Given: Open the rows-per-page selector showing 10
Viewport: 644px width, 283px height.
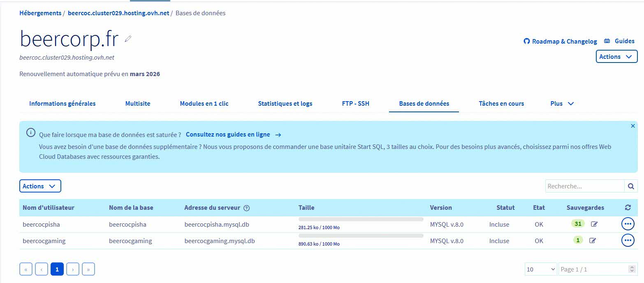Looking at the screenshot, I should tap(540, 269).
